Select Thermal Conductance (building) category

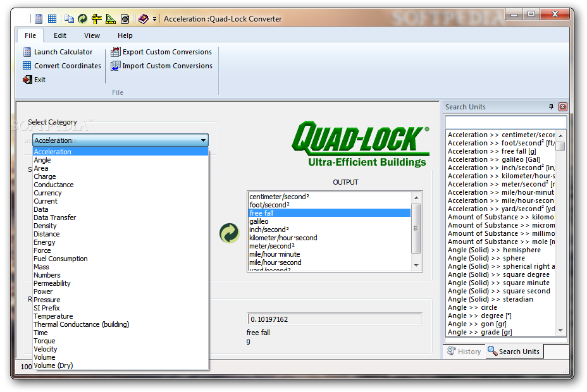(121, 325)
